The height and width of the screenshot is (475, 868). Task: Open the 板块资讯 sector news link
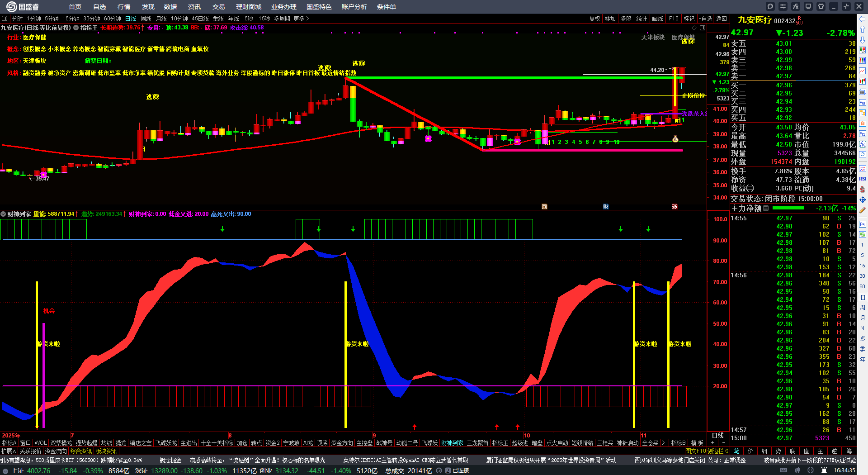pos(106,451)
